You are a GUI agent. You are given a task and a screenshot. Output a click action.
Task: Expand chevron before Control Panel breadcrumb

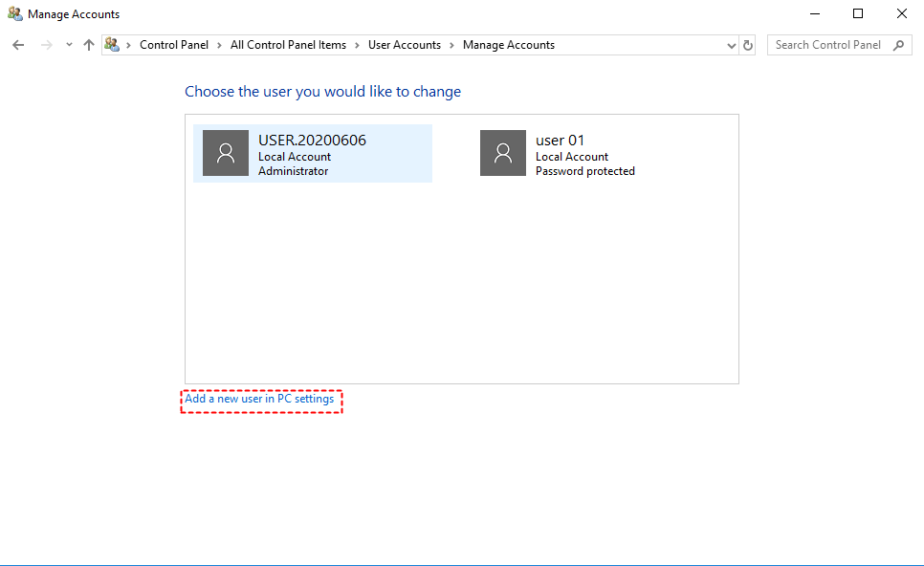(x=128, y=45)
